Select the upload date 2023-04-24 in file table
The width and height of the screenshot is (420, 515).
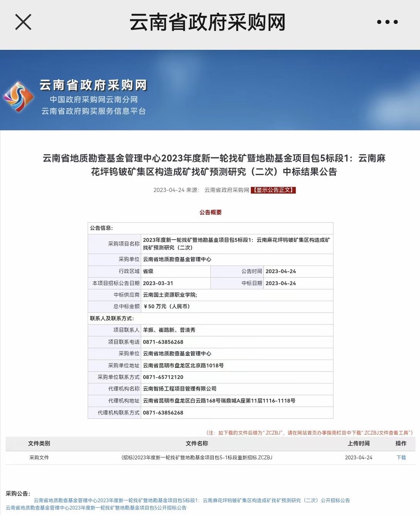click(359, 457)
